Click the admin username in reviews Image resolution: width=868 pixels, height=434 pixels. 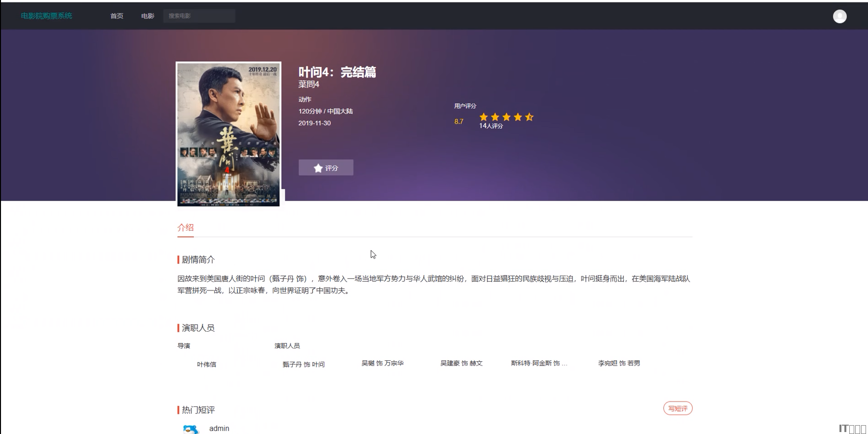coord(219,429)
